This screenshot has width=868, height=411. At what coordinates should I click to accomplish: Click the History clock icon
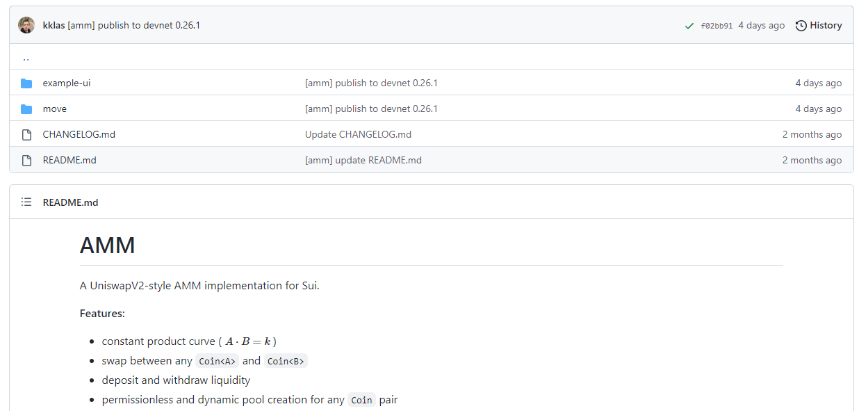coord(801,26)
